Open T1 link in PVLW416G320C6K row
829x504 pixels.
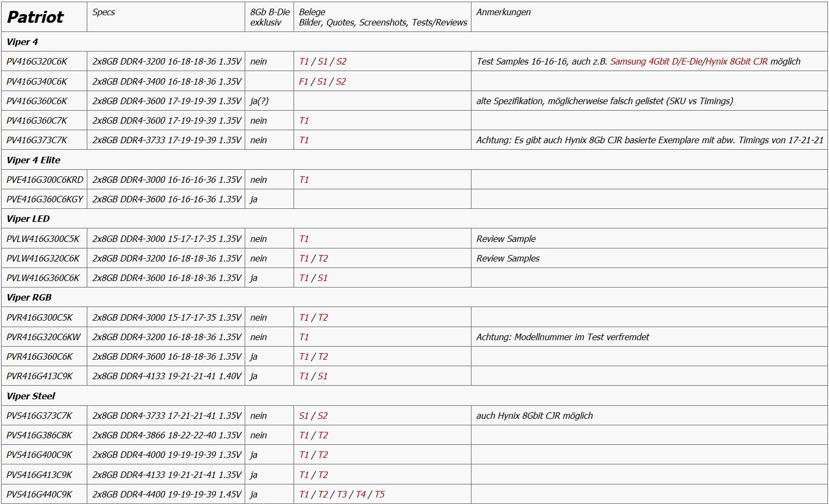tap(304, 258)
